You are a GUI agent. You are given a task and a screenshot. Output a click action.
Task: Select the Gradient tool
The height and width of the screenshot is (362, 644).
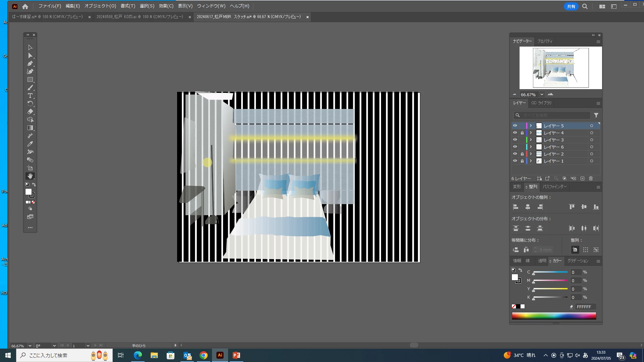tap(30, 128)
